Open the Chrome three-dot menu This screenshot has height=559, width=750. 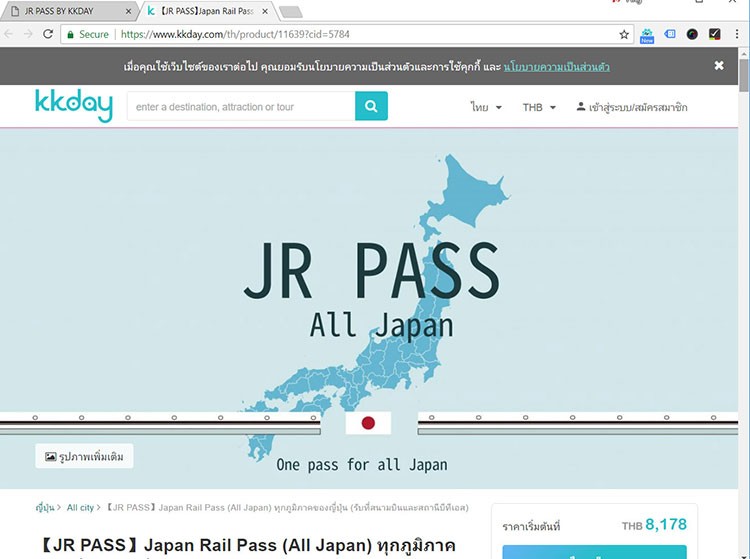coord(737,34)
